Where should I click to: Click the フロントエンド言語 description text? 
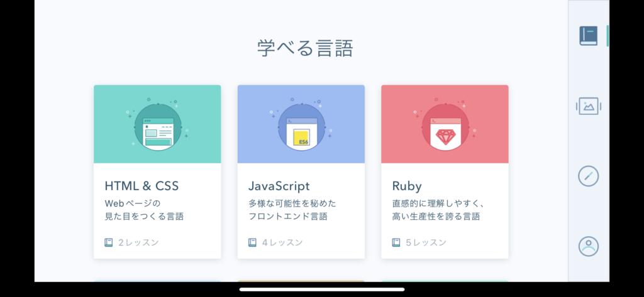click(288, 217)
